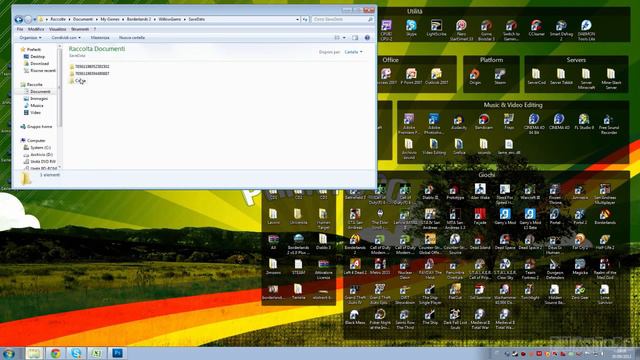This screenshot has width=640, height=360.
Task: Select Immagini in the sidebar
Action: tap(38, 98)
